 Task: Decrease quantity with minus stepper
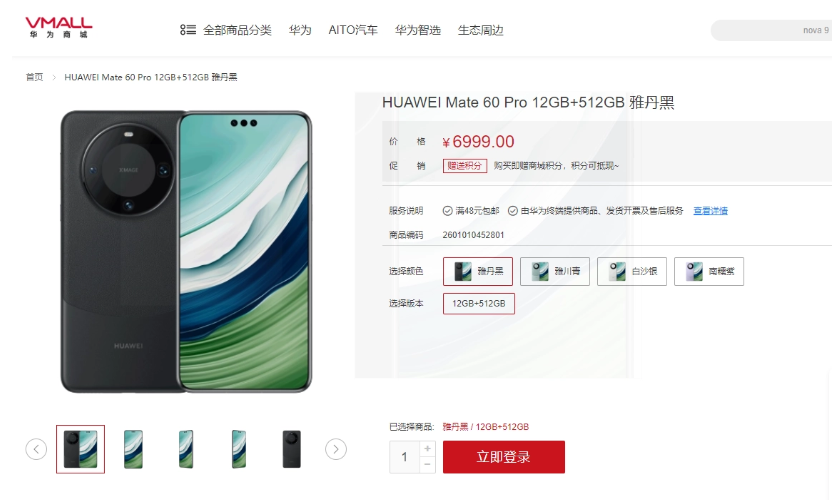(x=427, y=465)
